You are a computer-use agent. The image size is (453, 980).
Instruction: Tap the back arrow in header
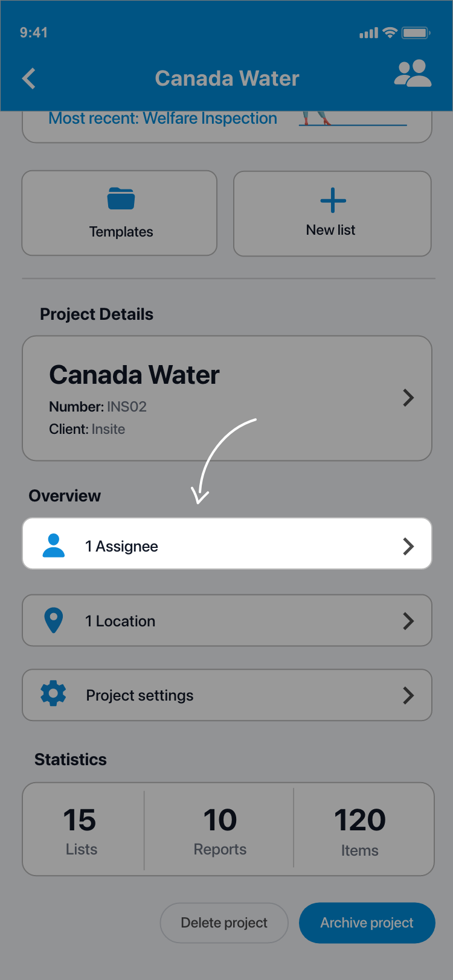coord(29,78)
